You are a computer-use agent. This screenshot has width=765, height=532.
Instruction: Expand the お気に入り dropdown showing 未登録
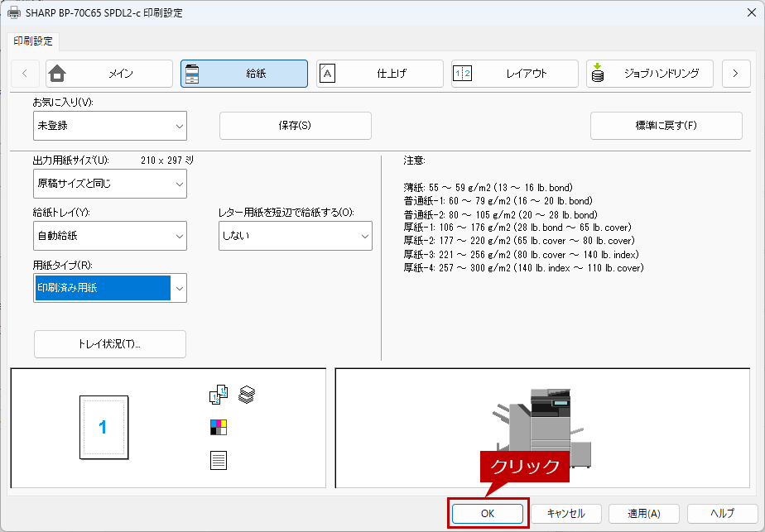point(110,126)
